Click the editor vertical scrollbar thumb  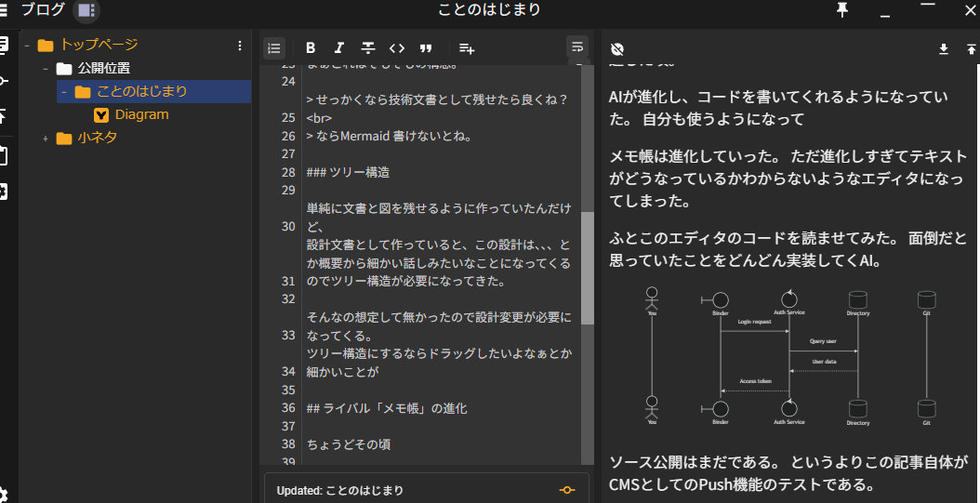(587, 268)
